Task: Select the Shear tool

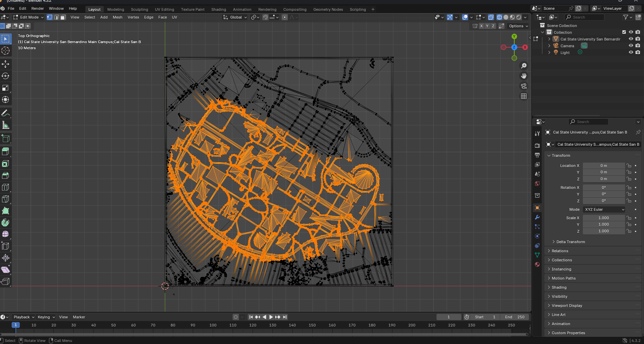Action: pyautogui.click(x=5, y=270)
